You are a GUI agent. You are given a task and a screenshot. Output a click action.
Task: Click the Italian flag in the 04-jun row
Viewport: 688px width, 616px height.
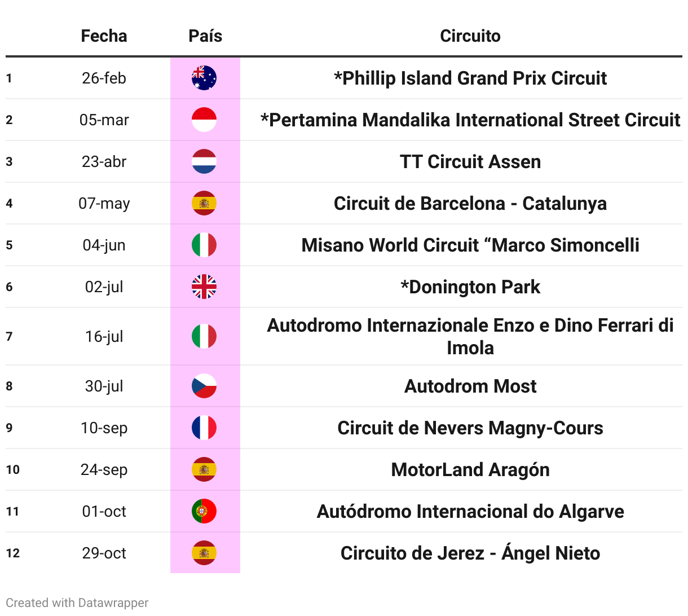tap(204, 245)
